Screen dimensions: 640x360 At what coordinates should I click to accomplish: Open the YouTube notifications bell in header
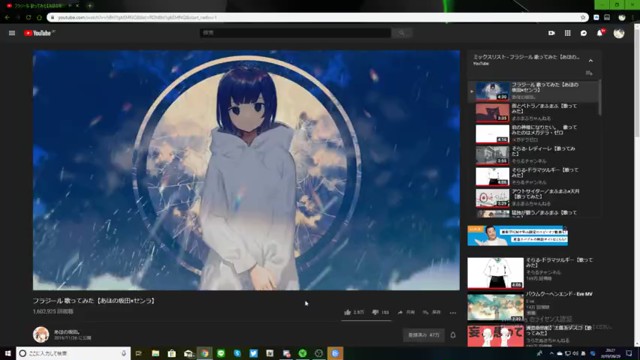click(600, 33)
